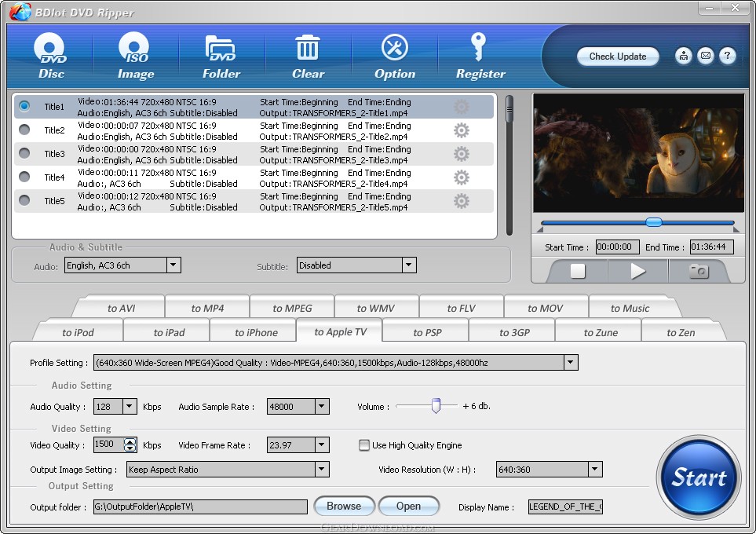Select the Title4 radio button
The height and width of the screenshot is (534, 756).
pyautogui.click(x=24, y=177)
